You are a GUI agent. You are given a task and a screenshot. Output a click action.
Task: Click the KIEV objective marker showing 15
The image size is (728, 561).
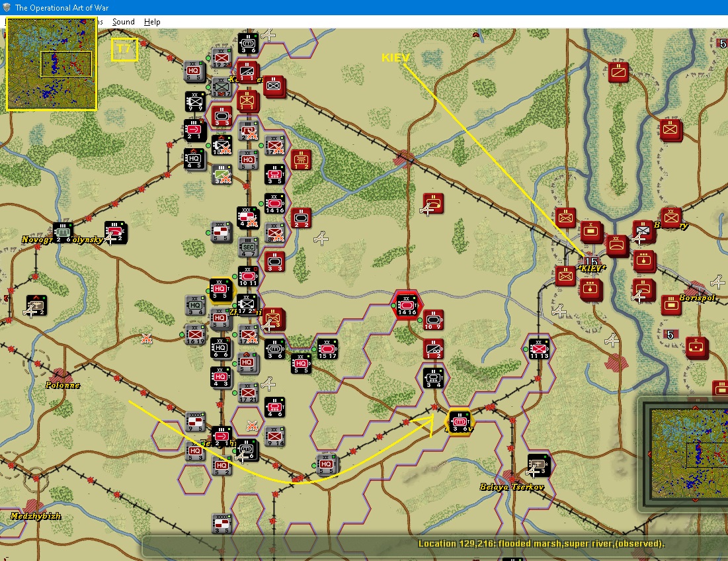coord(591,261)
